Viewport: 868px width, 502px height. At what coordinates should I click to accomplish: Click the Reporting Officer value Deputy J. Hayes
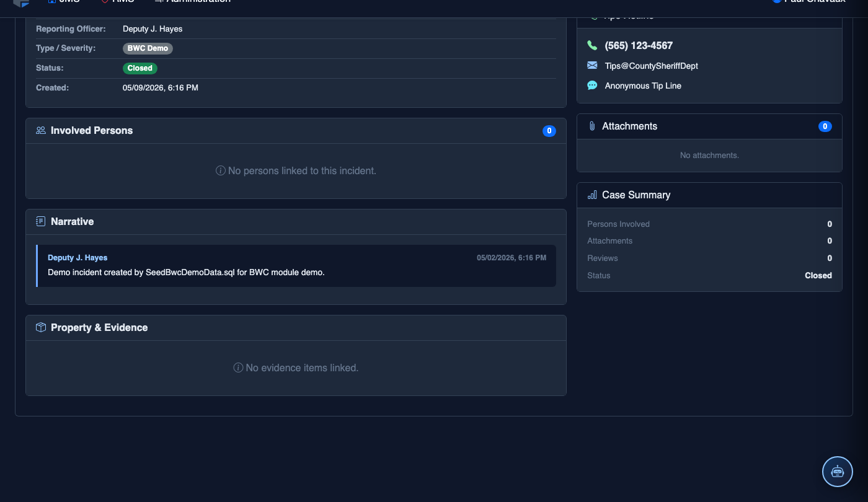tap(153, 29)
